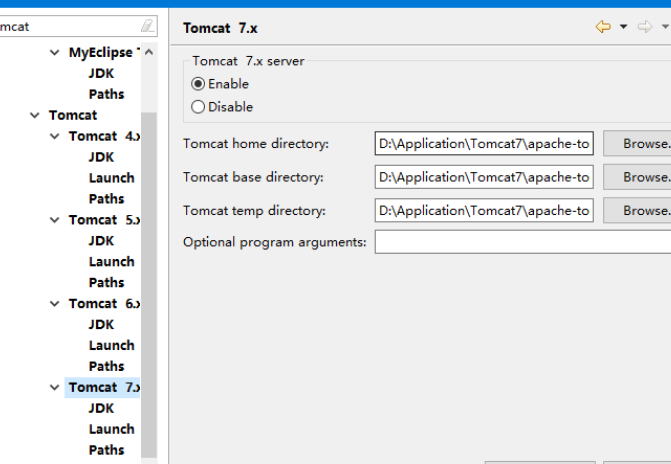The image size is (671, 464).
Task: Open Launch under Tomcat 4.x
Action: 112,178
